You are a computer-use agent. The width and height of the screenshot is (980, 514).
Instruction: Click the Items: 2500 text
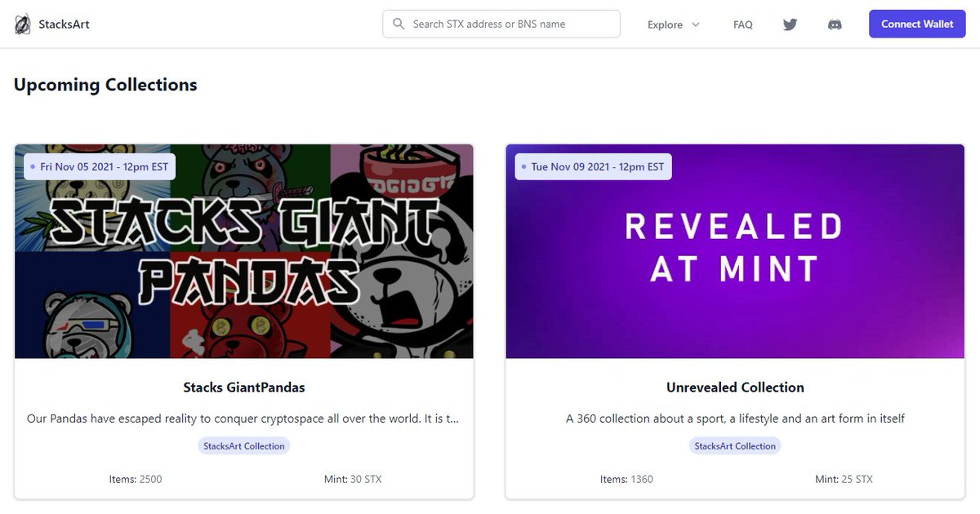136,479
